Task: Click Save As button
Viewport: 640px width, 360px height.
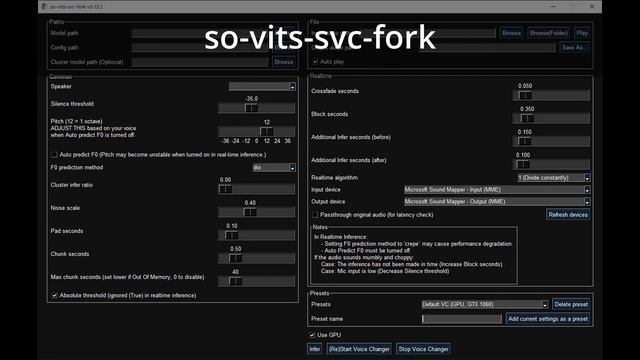Action: [575, 47]
